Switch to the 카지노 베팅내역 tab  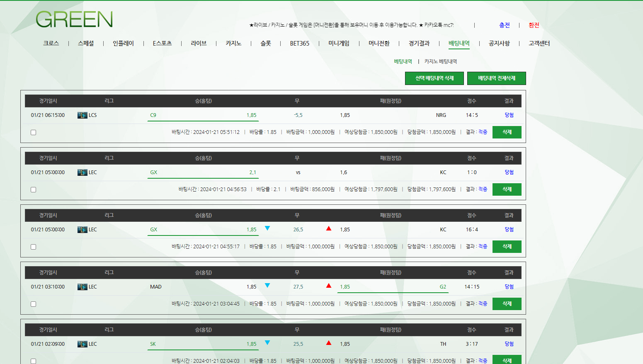[x=440, y=62]
